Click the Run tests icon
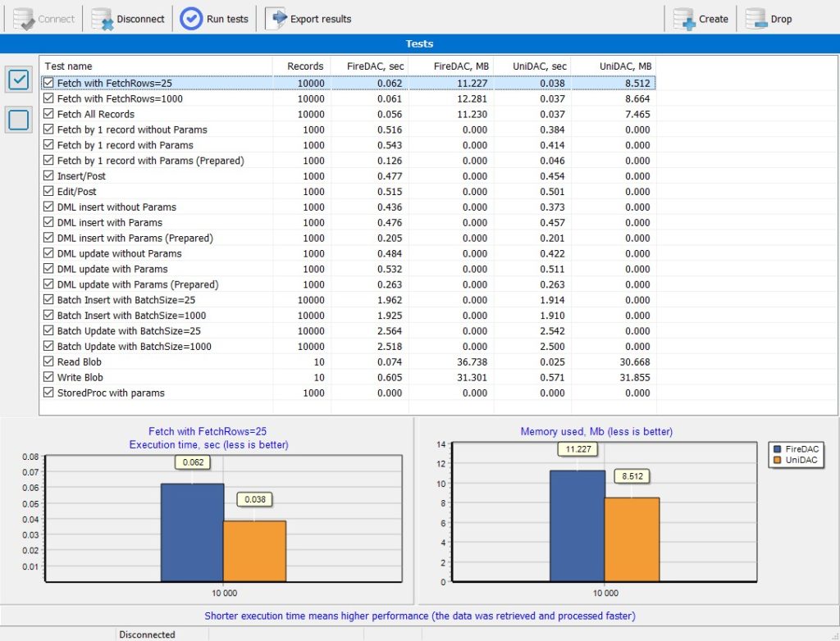The width and height of the screenshot is (840, 641). point(190,18)
